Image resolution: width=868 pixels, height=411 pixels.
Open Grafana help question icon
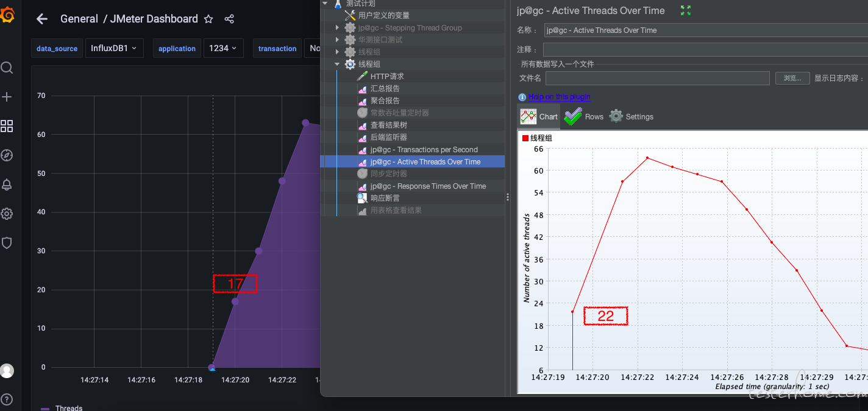(x=7, y=399)
